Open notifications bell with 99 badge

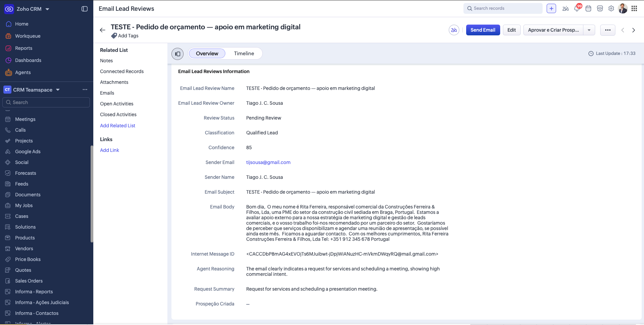click(x=577, y=8)
